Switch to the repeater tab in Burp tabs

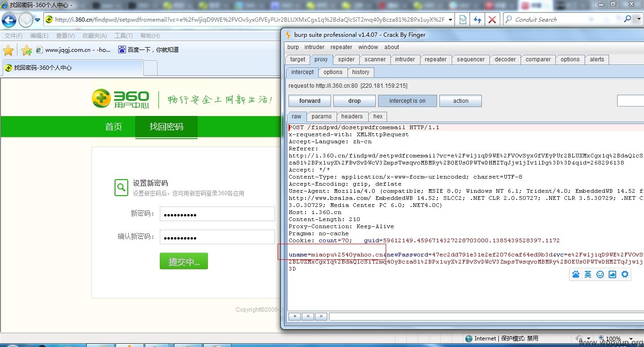pyautogui.click(x=436, y=59)
